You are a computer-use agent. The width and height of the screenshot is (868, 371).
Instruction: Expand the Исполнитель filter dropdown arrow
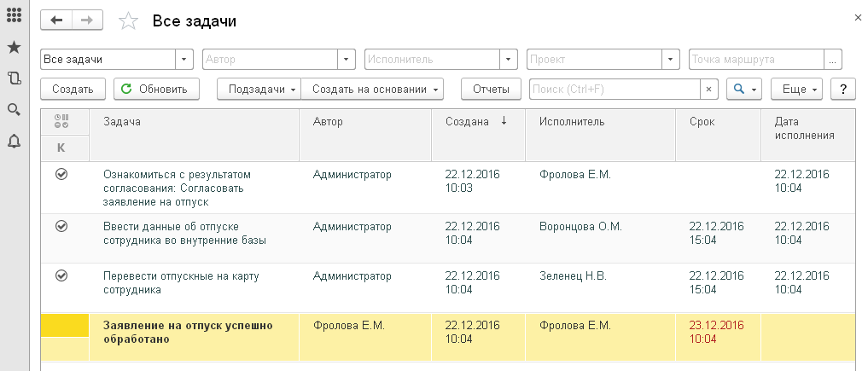(509, 60)
